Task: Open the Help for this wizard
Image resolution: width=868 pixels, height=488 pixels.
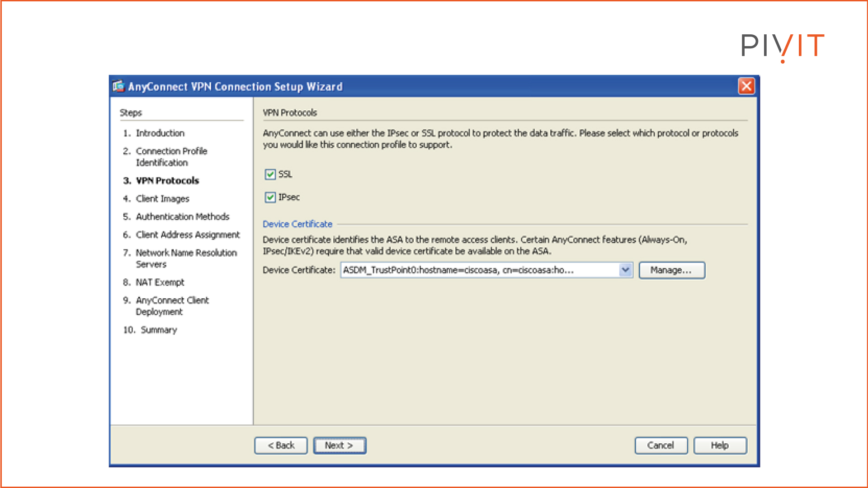Action: point(720,445)
